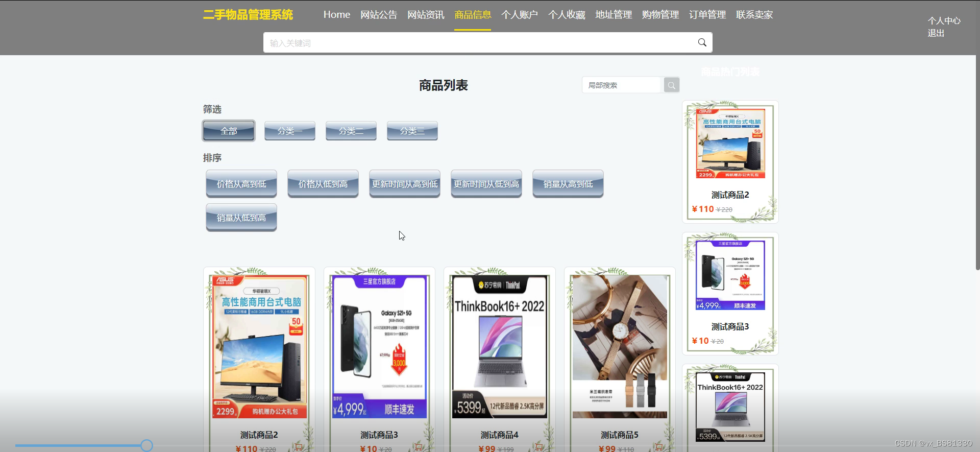
Task: Filter products by 分类二
Action: tap(351, 131)
